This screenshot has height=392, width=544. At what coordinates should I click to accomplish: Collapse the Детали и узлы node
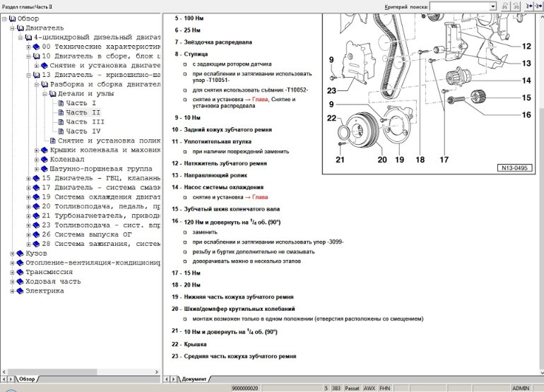pyautogui.click(x=45, y=94)
